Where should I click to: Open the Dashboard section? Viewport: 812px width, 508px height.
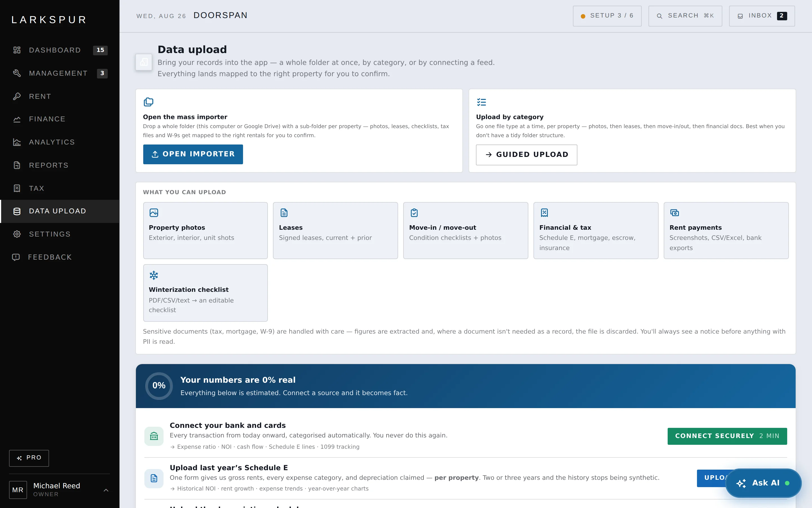[x=60, y=50]
